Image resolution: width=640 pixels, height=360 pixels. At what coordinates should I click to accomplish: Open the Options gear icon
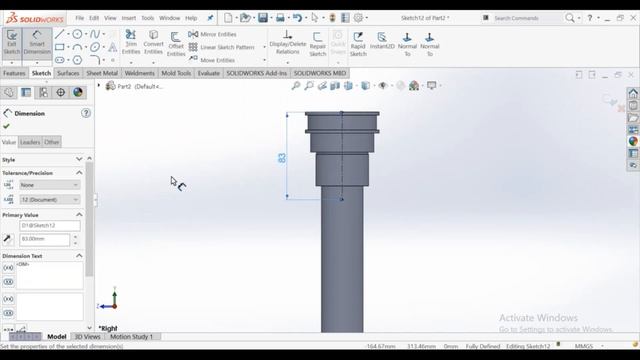click(x=358, y=18)
